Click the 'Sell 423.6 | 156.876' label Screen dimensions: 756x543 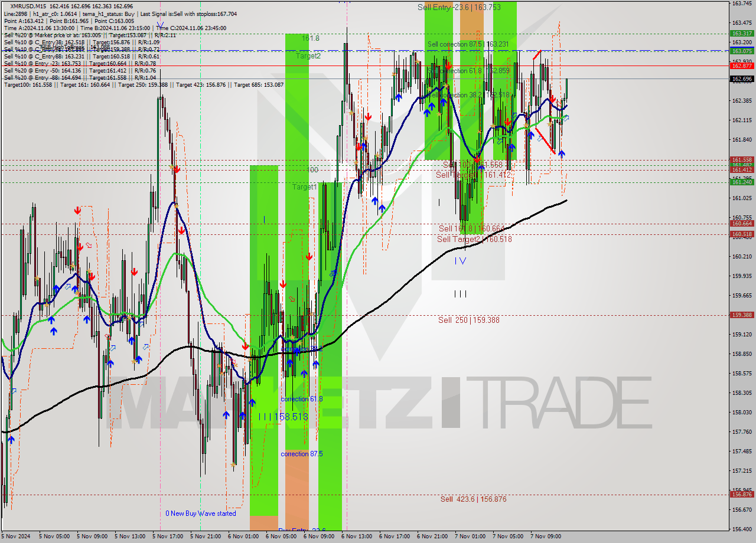click(x=473, y=499)
